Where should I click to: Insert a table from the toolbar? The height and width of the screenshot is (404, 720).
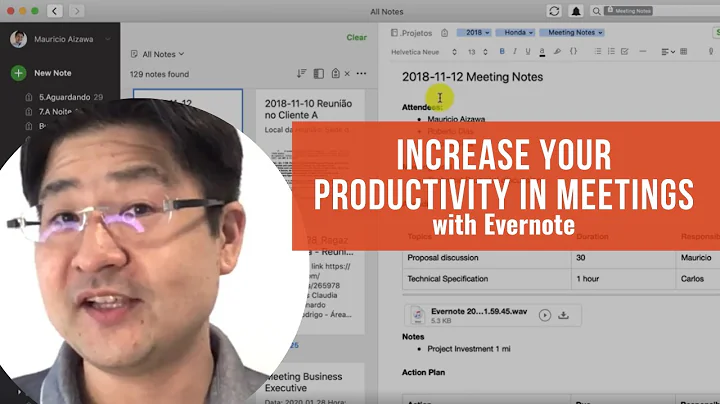click(684, 51)
